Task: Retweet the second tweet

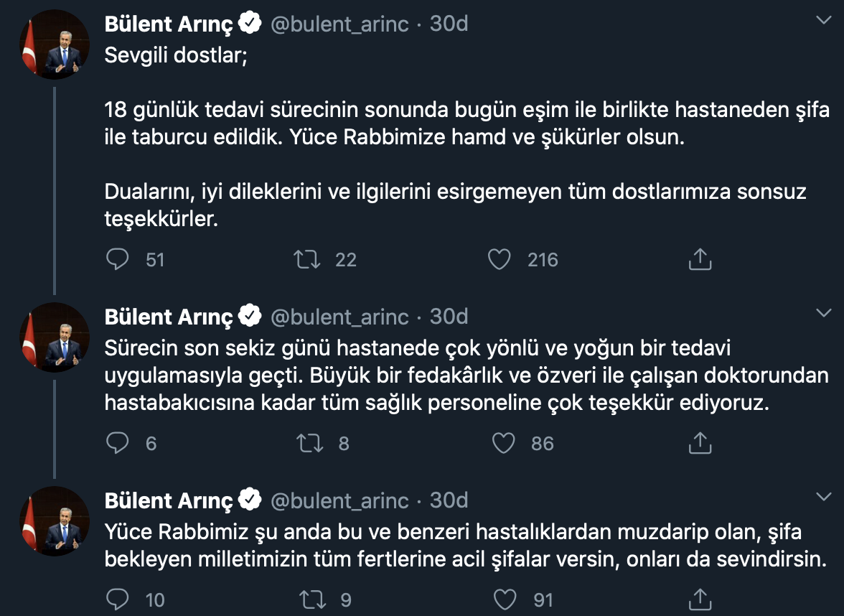Action: point(306,443)
